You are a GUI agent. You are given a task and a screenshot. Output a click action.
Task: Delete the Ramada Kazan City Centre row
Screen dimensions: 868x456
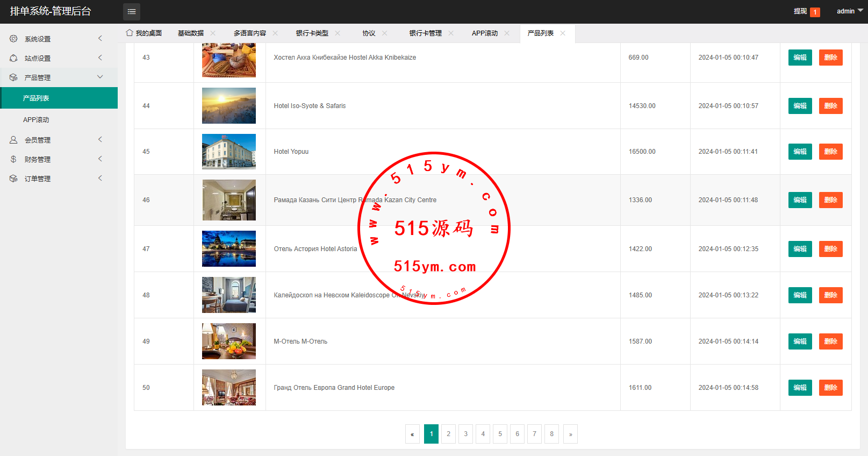click(830, 200)
